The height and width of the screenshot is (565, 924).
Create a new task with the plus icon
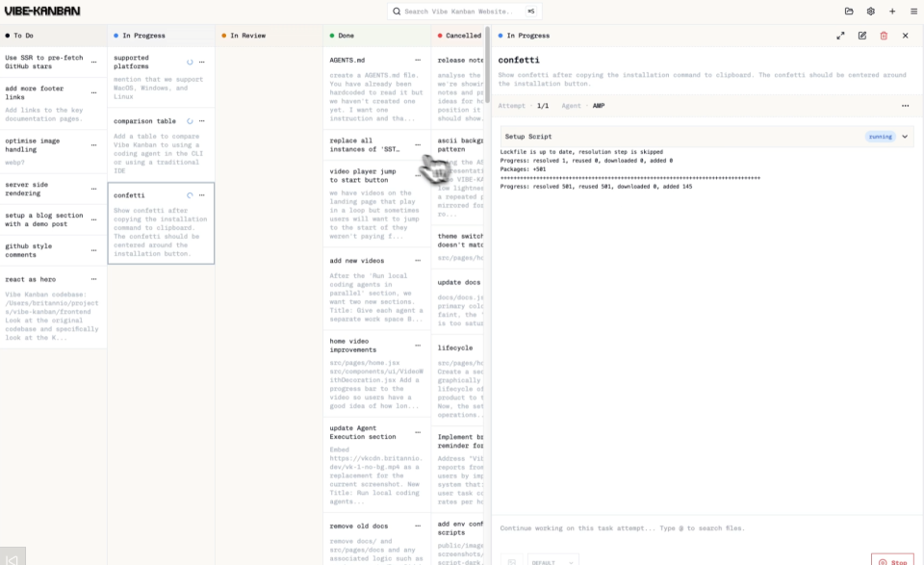pos(892,12)
